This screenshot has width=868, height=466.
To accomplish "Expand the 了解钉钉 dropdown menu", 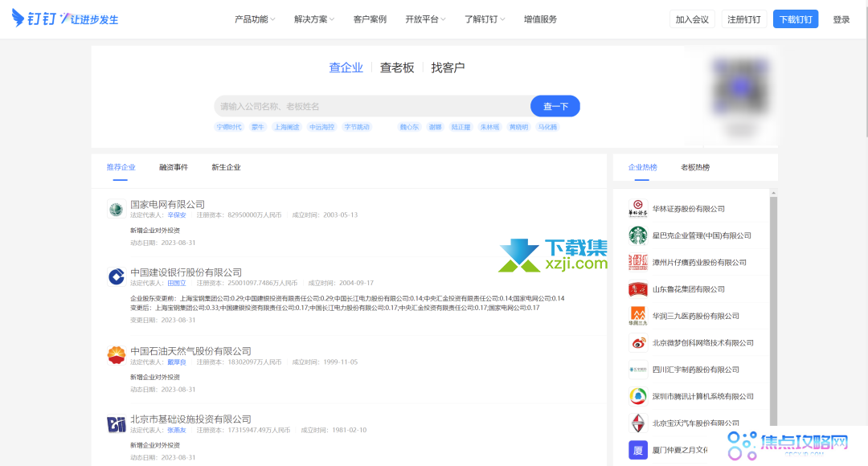I will (485, 19).
